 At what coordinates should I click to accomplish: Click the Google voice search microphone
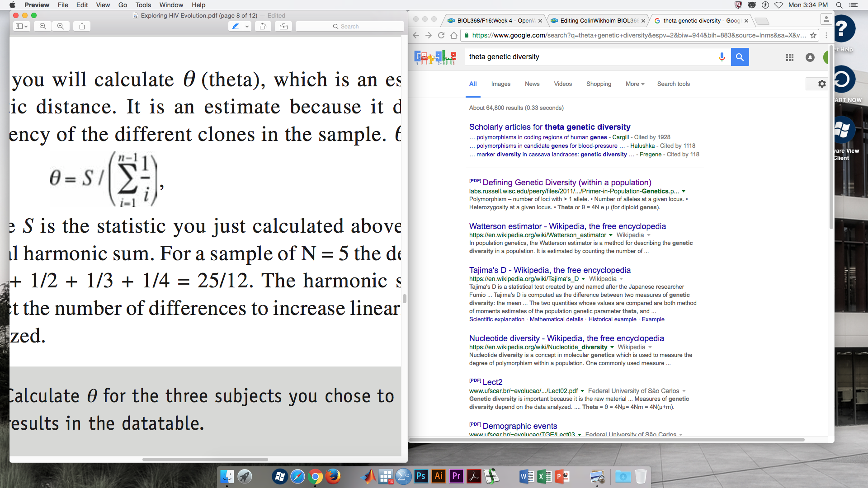[x=722, y=57]
